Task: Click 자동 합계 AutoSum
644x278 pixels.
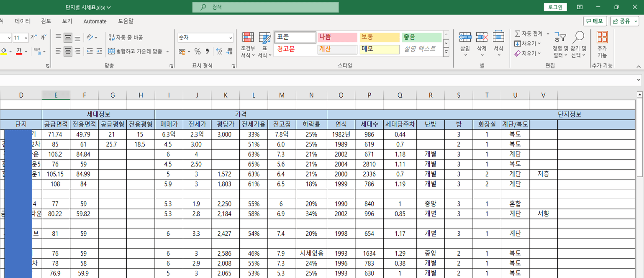Action: 528,33
